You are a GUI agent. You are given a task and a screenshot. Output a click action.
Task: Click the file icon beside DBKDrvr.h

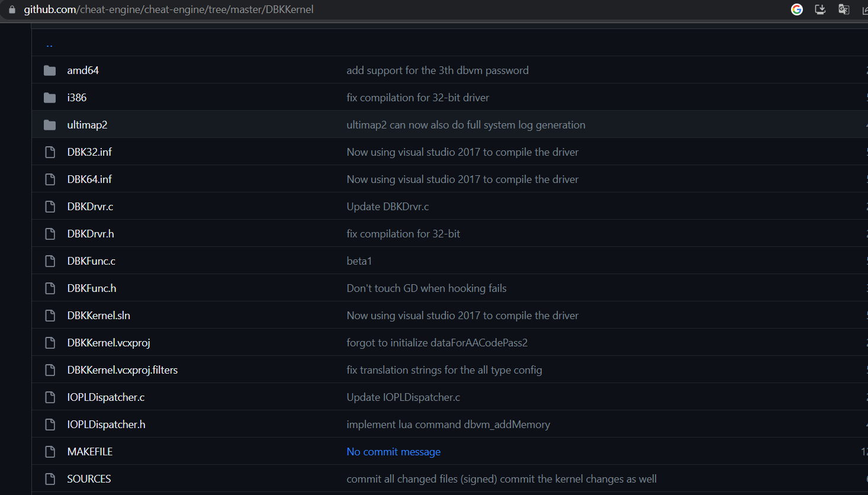tap(50, 234)
